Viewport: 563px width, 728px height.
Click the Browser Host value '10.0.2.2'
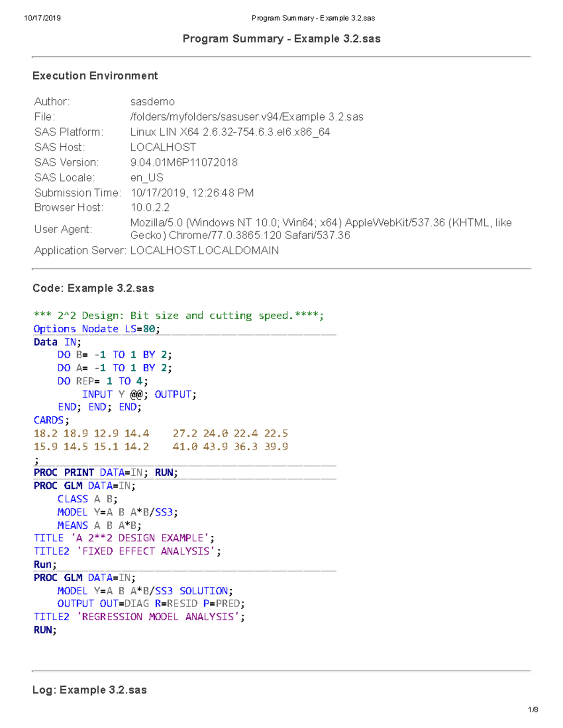[x=150, y=208]
